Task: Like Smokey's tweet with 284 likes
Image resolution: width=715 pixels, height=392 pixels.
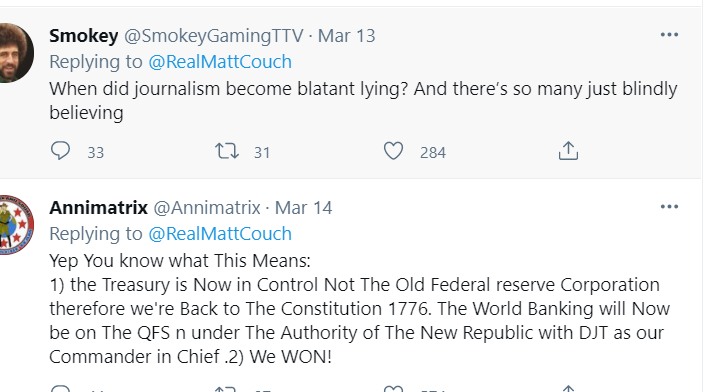Action: 393,151
